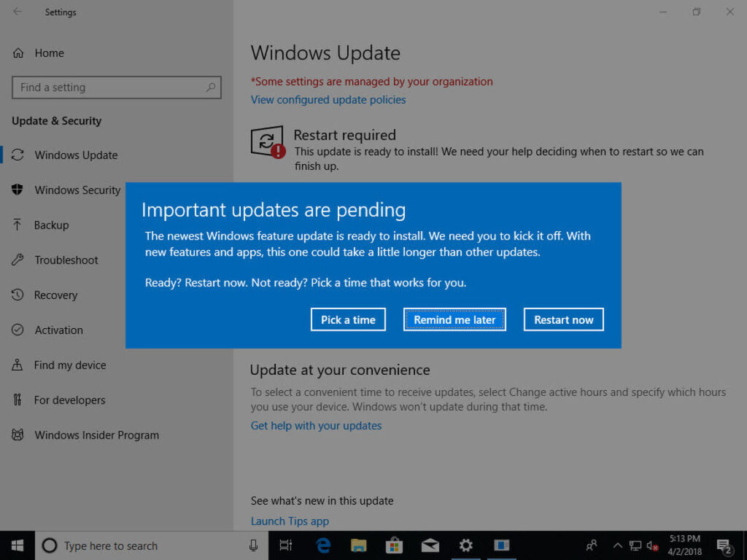Click the Settings back arrow
The width and height of the screenshot is (747, 560).
click(18, 12)
